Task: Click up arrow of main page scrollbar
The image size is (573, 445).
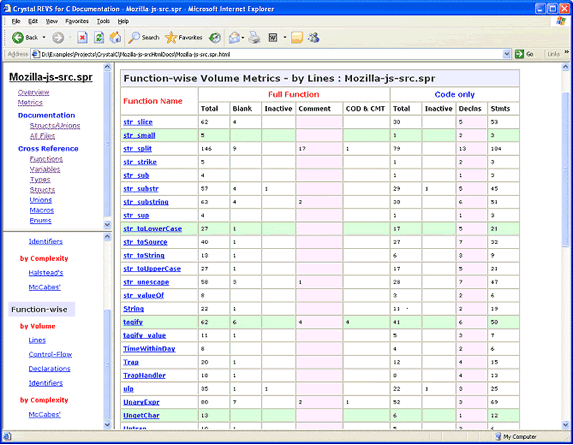Action: pos(565,67)
